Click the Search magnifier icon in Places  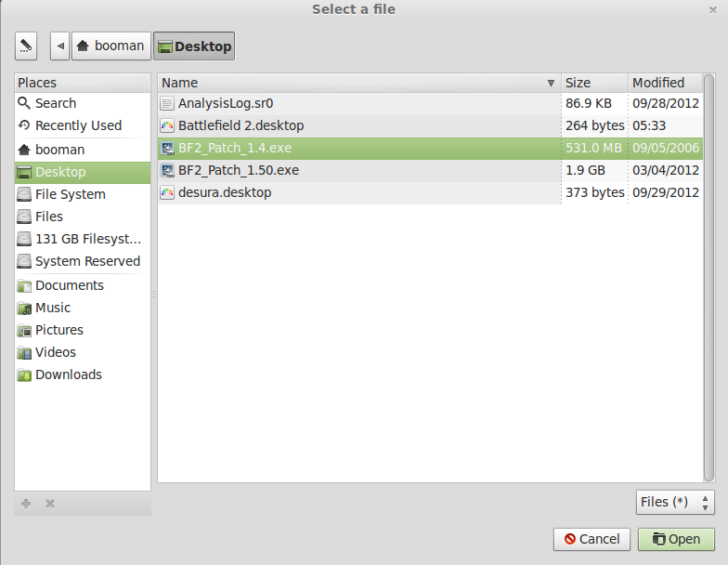click(x=24, y=102)
